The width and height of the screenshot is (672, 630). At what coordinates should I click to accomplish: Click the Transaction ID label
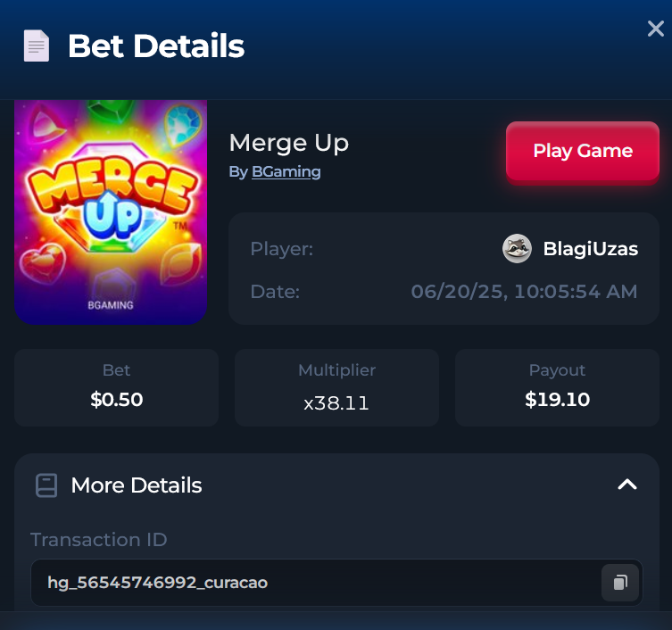[98, 540]
